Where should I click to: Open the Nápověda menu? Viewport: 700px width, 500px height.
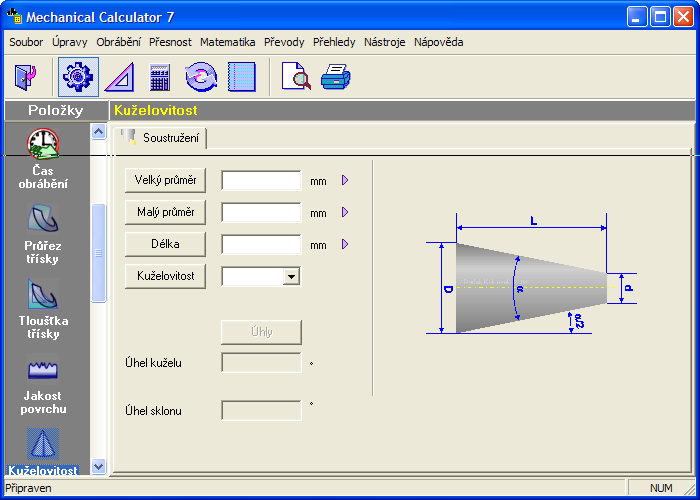coord(438,42)
